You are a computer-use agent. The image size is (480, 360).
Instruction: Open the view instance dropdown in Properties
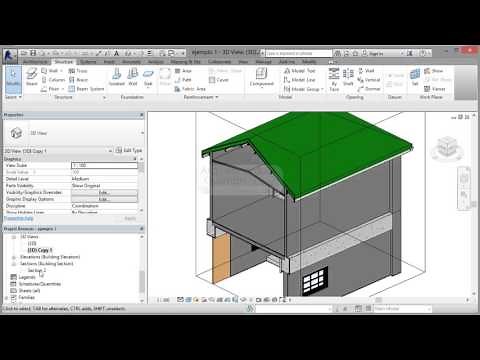tap(110, 151)
